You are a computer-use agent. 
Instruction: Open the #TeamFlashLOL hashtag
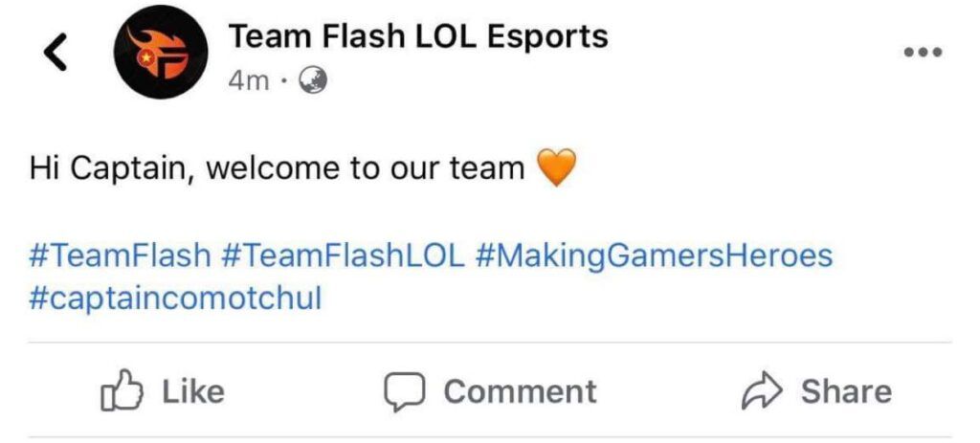[x=343, y=255]
